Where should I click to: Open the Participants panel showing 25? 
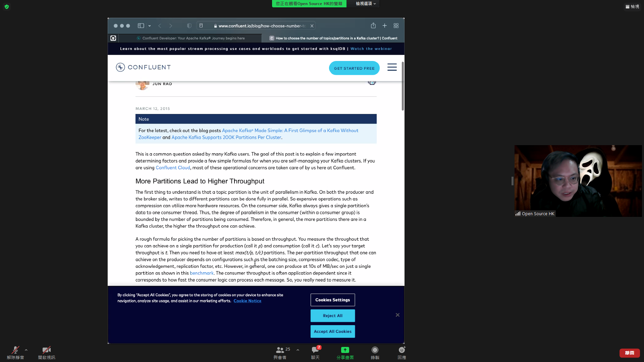282,353
